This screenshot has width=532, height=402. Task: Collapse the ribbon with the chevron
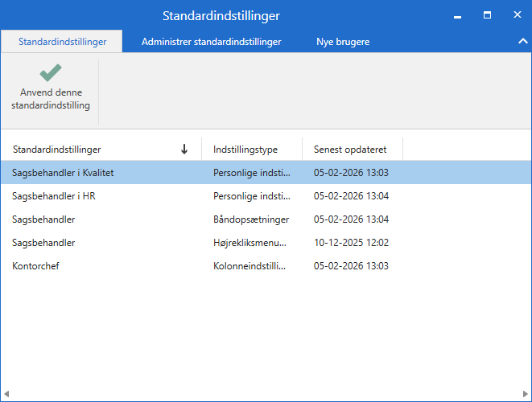[523, 41]
